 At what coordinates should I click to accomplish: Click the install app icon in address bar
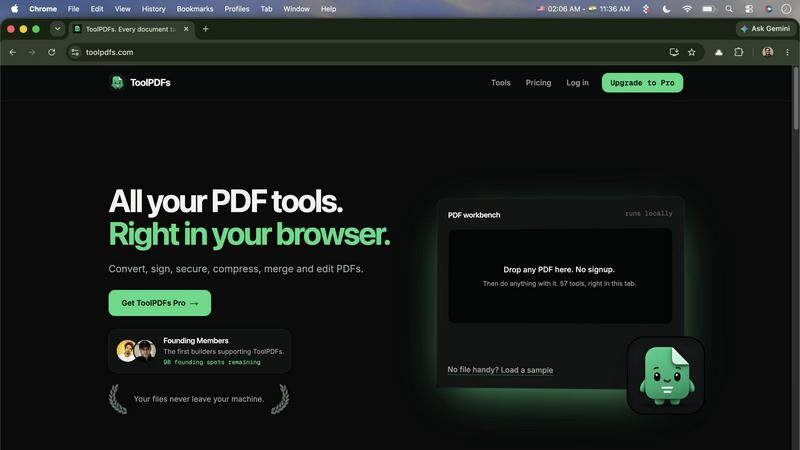[x=673, y=52]
